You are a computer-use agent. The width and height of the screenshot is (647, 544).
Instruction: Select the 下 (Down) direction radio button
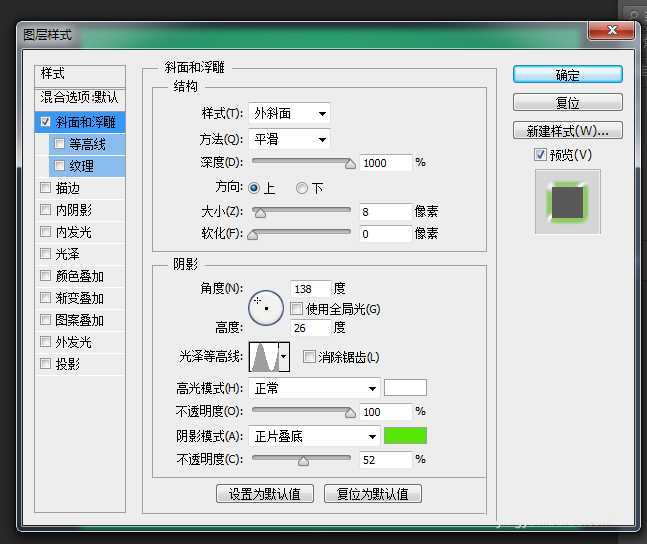click(302, 188)
